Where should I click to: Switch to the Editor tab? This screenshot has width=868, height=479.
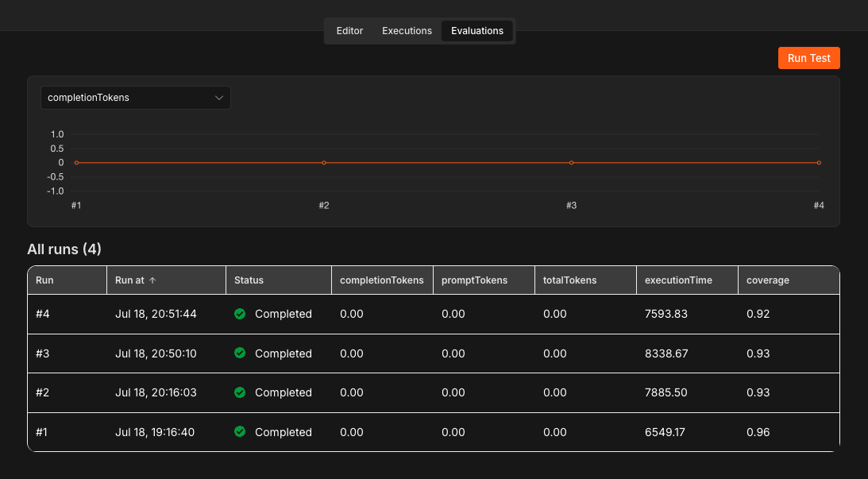(x=349, y=31)
